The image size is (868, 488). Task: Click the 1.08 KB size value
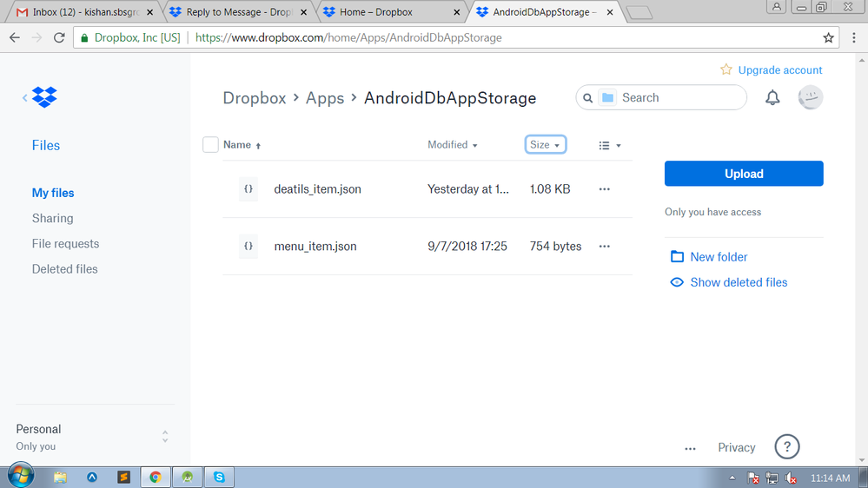(550, 189)
